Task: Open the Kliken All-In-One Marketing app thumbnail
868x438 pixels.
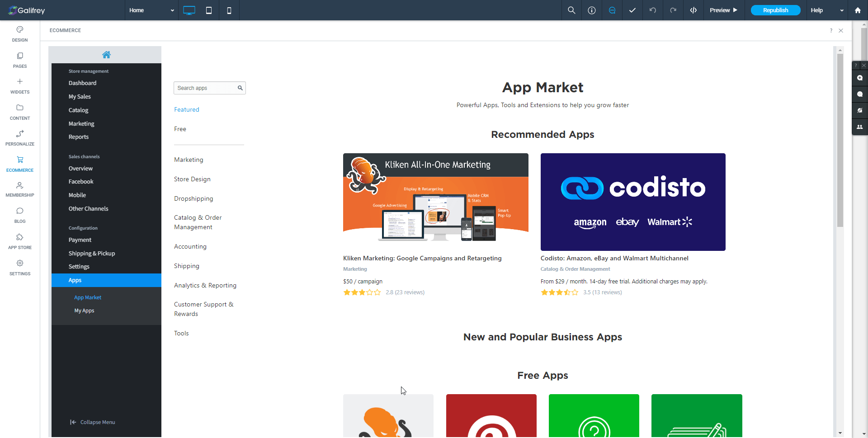Action: 436,202
